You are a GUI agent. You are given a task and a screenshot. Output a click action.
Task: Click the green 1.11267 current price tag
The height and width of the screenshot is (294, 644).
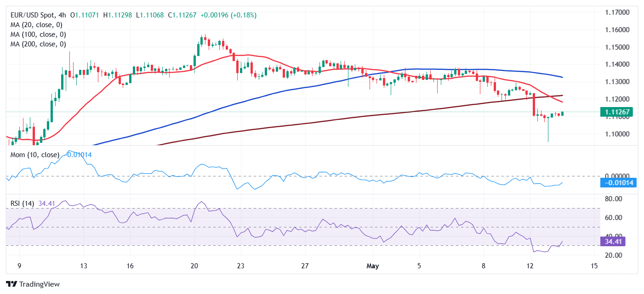coord(616,112)
